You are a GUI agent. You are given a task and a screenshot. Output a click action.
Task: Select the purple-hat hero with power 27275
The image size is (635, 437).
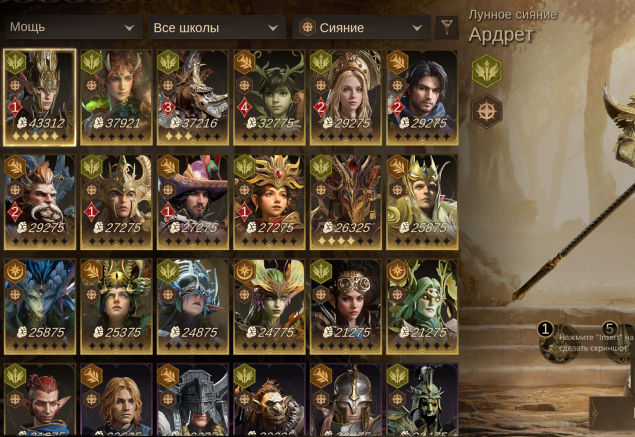coord(193,202)
